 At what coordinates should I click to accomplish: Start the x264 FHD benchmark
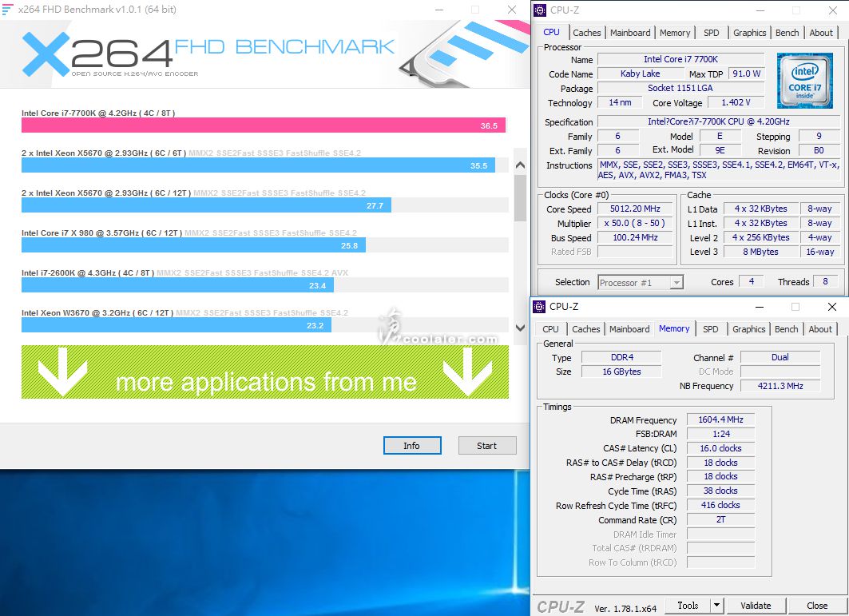point(486,445)
